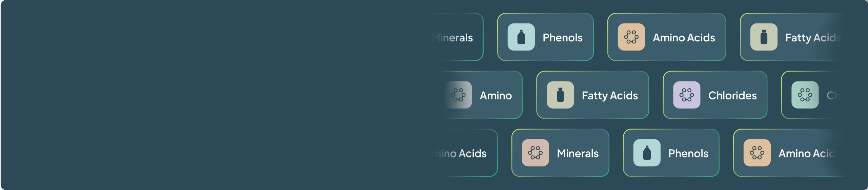
Task: Click the orange molecule icon beside top-row Amino Acids
Action: tap(631, 37)
